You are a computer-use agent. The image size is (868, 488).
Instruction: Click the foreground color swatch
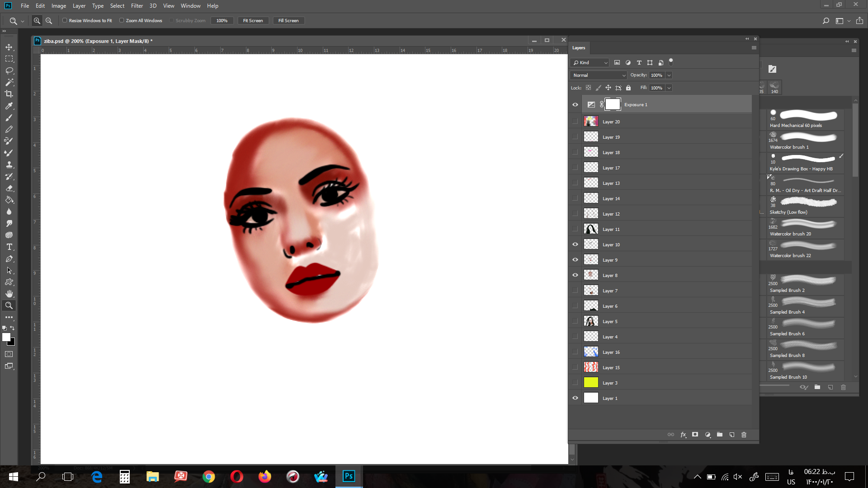point(6,337)
